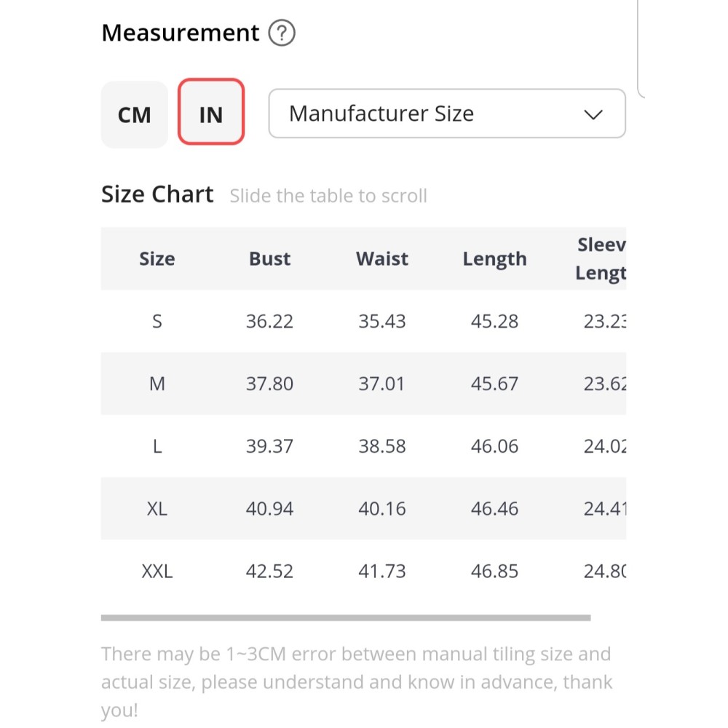
Task: Select the IN unit toggle
Action: click(x=211, y=112)
